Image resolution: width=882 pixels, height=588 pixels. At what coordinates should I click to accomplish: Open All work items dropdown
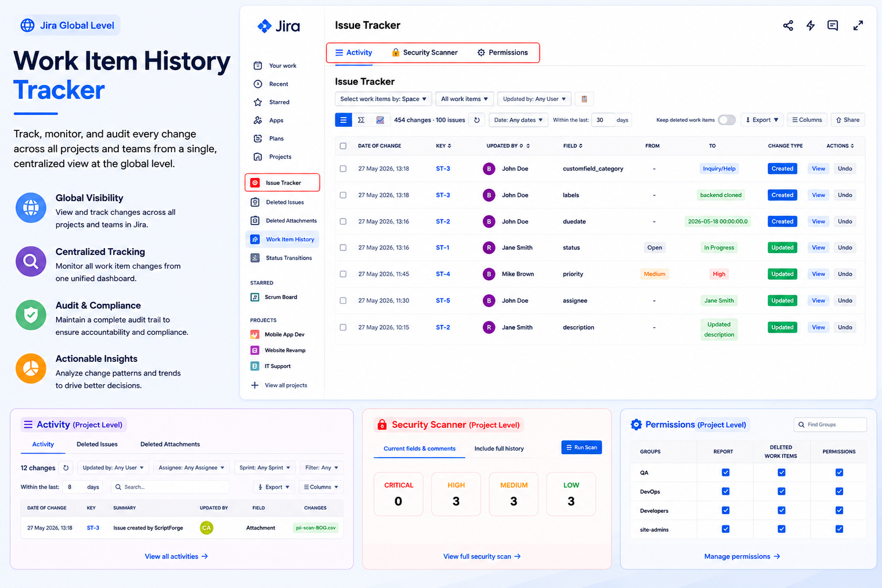pos(464,99)
